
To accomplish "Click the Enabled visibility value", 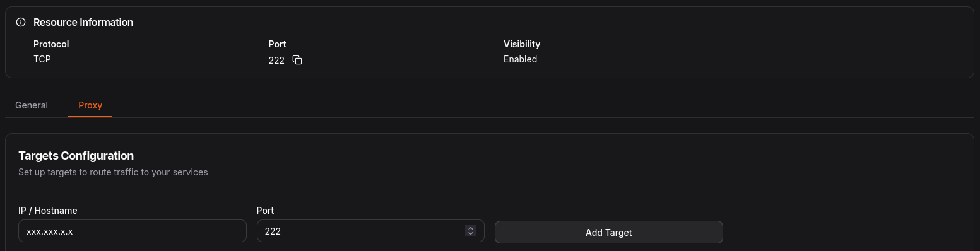I will tap(520, 59).
